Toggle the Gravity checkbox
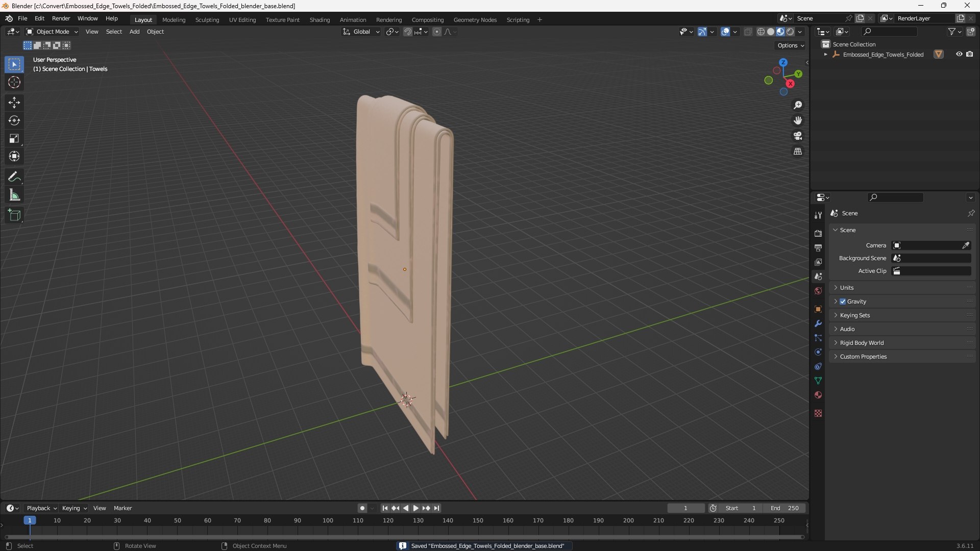This screenshot has height=551, width=980. point(843,302)
